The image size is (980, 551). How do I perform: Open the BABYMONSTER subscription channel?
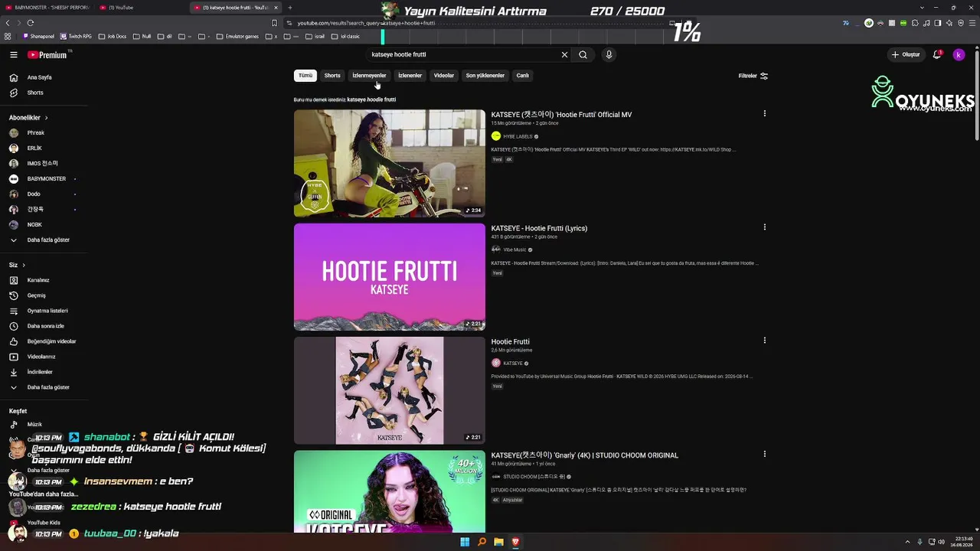tap(44, 179)
